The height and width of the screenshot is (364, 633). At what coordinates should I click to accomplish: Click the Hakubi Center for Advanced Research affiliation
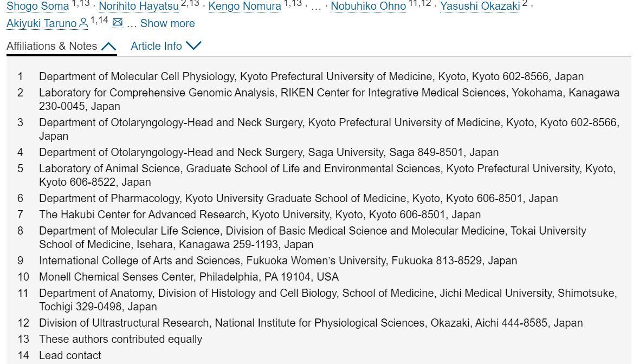pyautogui.click(x=260, y=214)
